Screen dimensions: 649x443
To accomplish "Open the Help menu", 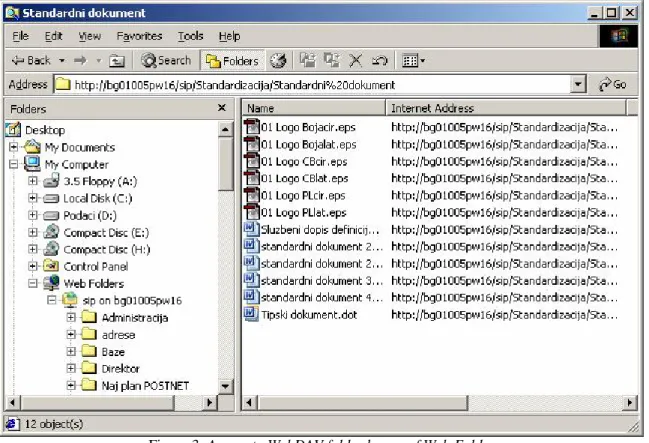I will point(229,36).
